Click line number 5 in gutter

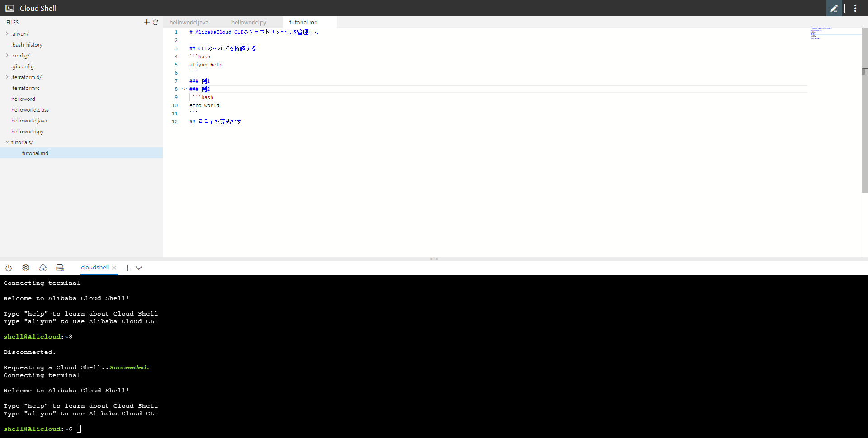[176, 65]
